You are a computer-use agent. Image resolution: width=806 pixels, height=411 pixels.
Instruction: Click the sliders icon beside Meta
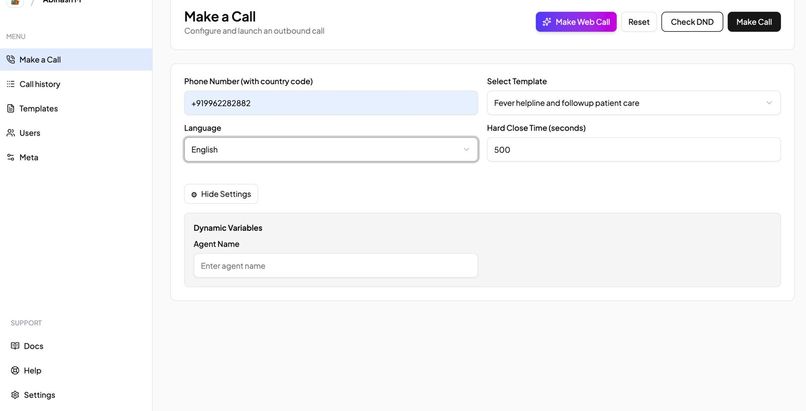point(10,157)
